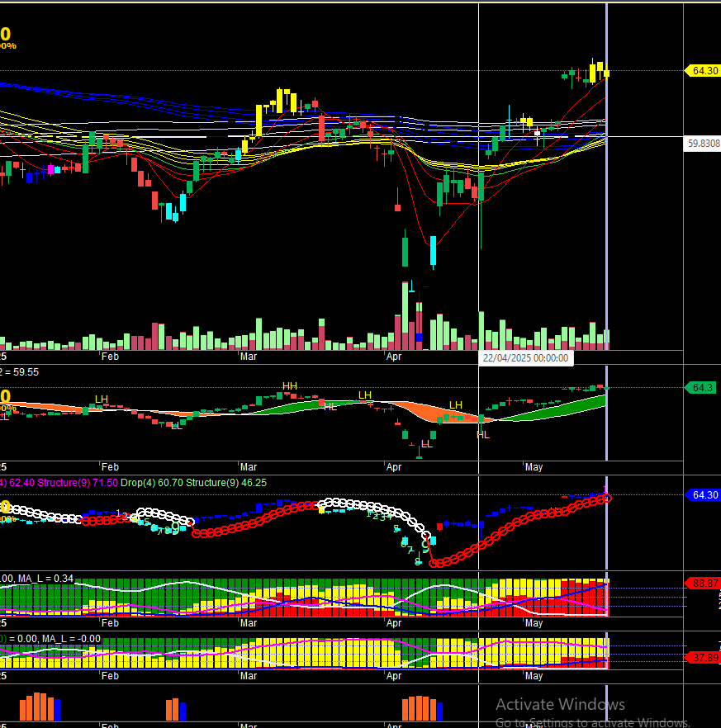
Task: Click Mar on the 37.89 oscillator pane axis
Action: click(249, 676)
